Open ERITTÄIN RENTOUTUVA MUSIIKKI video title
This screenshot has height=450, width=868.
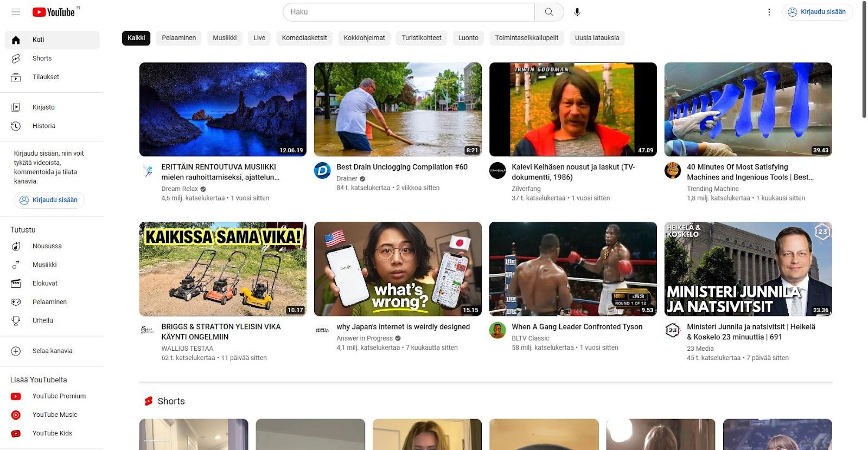(x=220, y=172)
